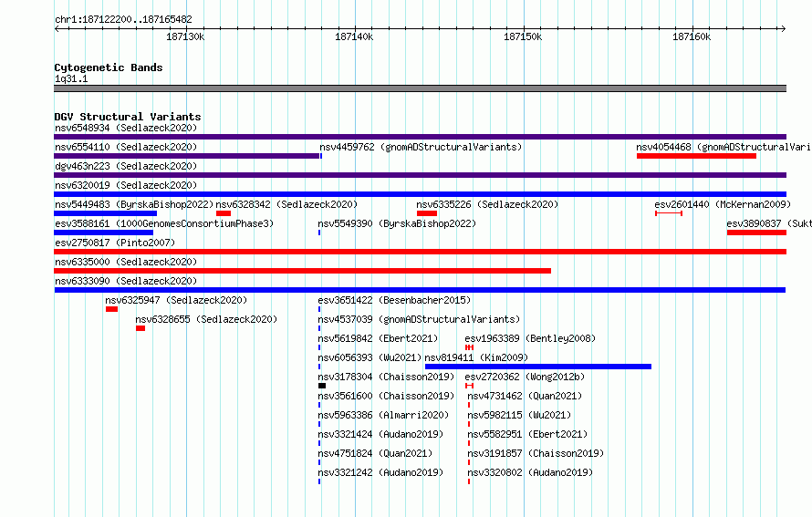Click esv1963389 (Bentley2008) label
The width and height of the screenshot is (812, 517).
click(530, 338)
